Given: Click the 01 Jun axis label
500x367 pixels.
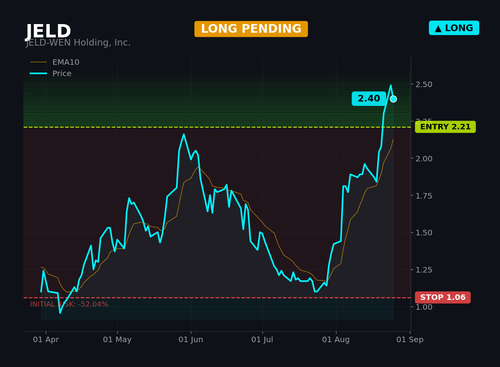Looking at the screenshot, I should coord(191,340).
